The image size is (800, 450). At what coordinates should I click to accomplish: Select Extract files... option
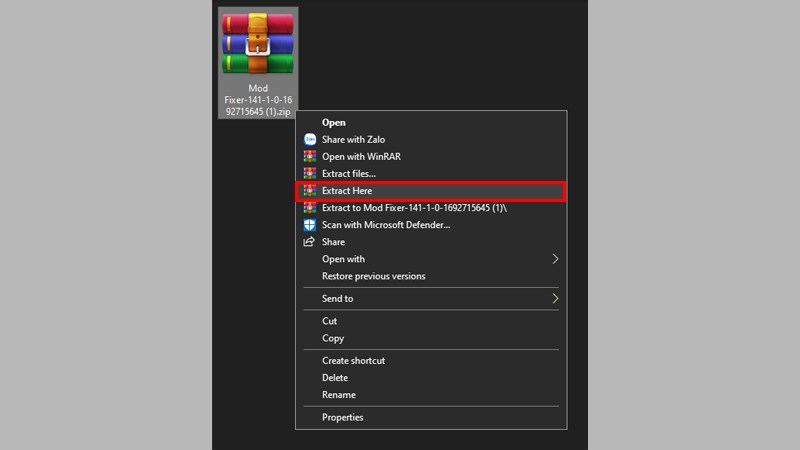431,173
